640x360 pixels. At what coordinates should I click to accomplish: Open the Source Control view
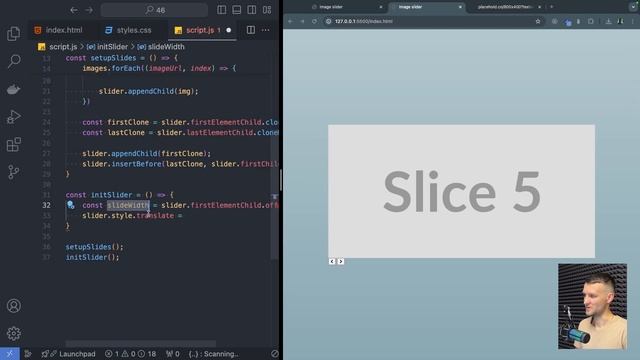click(x=13, y=172)
